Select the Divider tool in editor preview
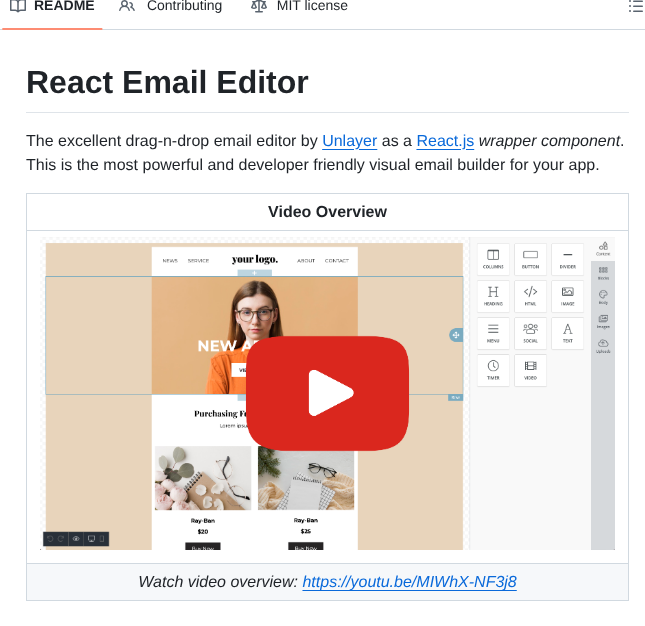This screenshot has height=626, width=645. 568,259
